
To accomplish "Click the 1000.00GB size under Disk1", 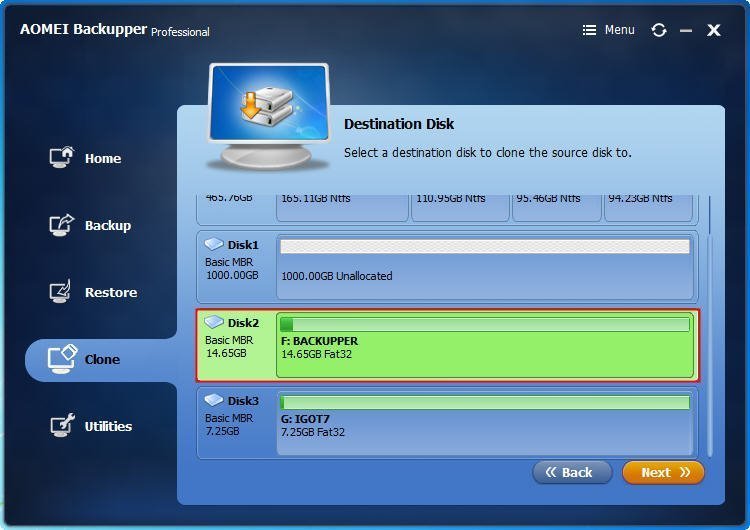I will [232, 275].
